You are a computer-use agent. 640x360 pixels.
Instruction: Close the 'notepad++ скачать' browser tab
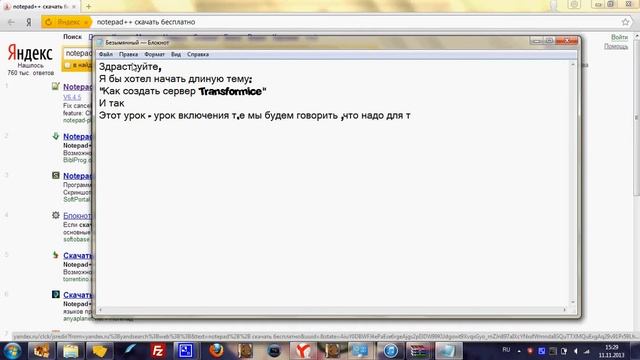click(74, 7)
